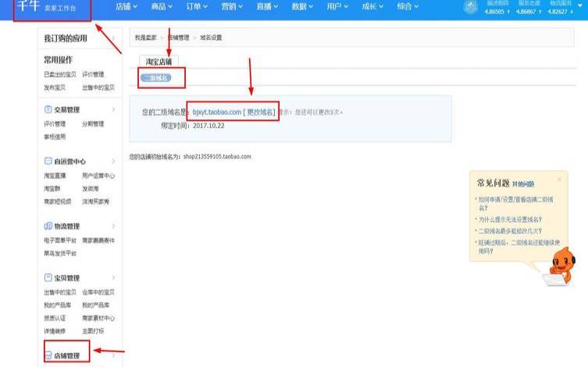
Task: Click the orange mascot helper icon
Action: point(561,265)
